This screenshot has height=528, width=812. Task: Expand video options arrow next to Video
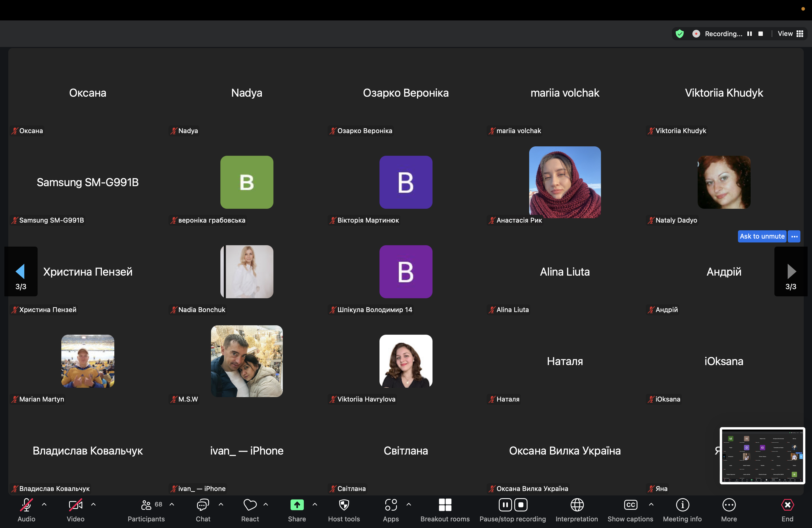click(x=93, y=504)
